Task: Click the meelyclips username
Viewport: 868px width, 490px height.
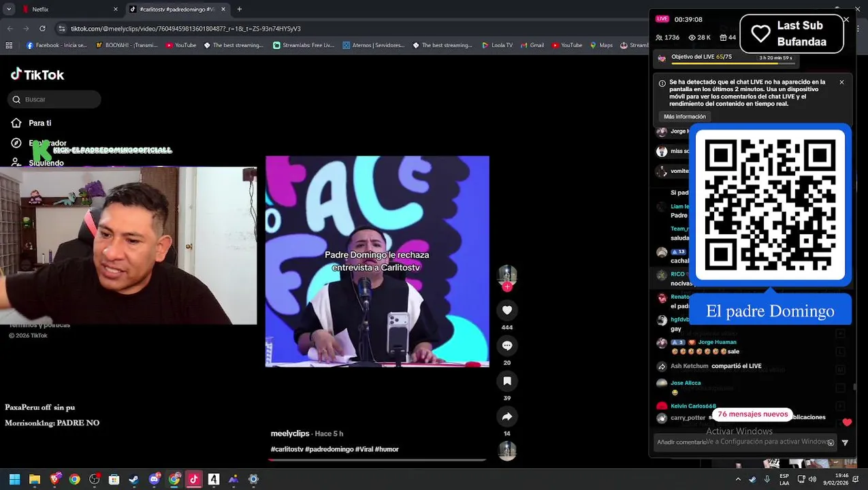Action: pyautogui.click(x=290, y=434)
